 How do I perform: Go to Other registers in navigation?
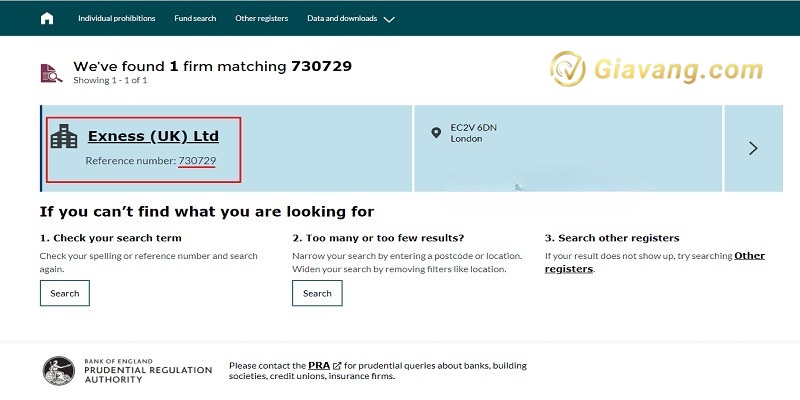(x=261, y=18)
